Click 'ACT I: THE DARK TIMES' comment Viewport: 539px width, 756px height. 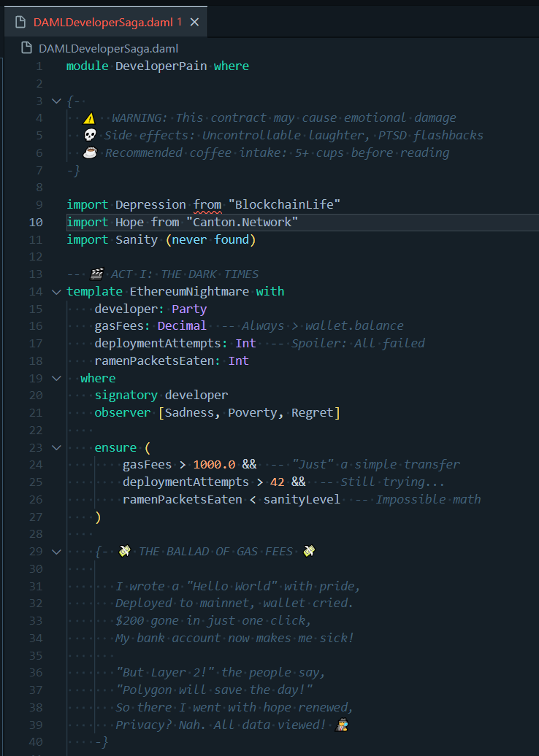(185, 274)
